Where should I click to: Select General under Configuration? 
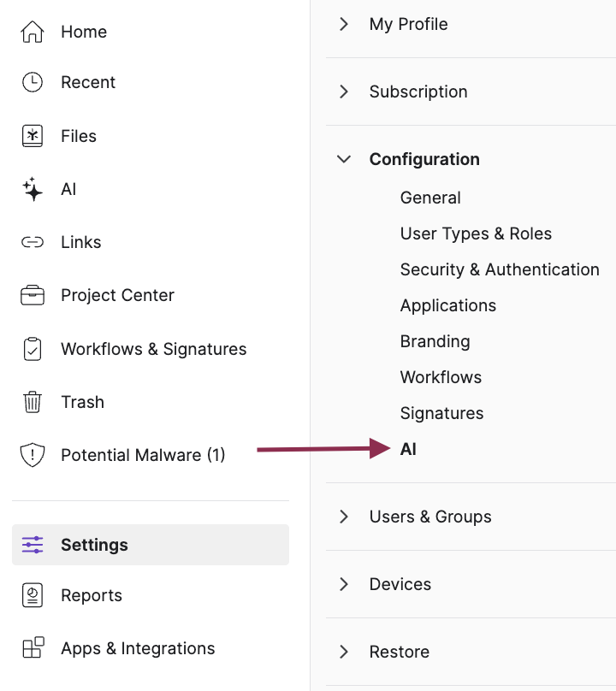[430, 198]
